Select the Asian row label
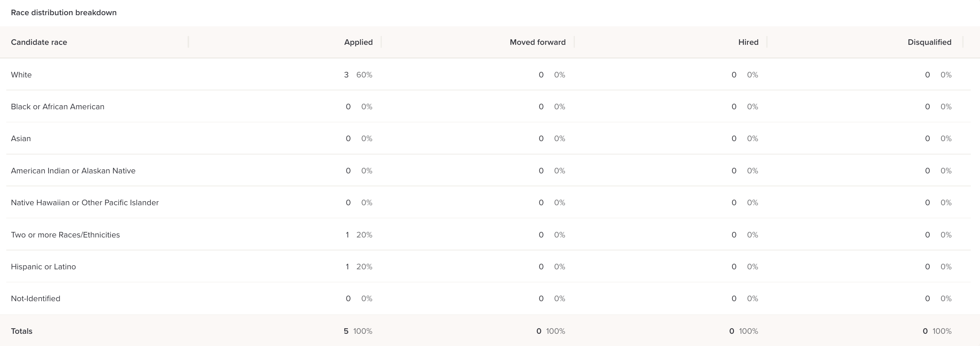 click(21, 139)
